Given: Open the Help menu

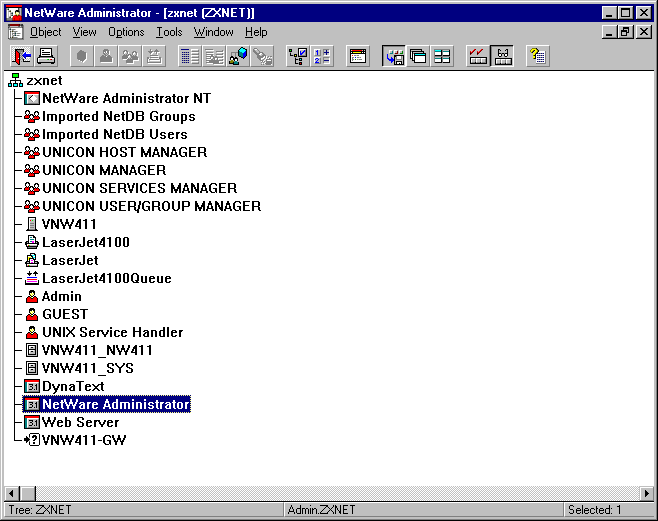Looking at the screenshot, I should (256, 32).
